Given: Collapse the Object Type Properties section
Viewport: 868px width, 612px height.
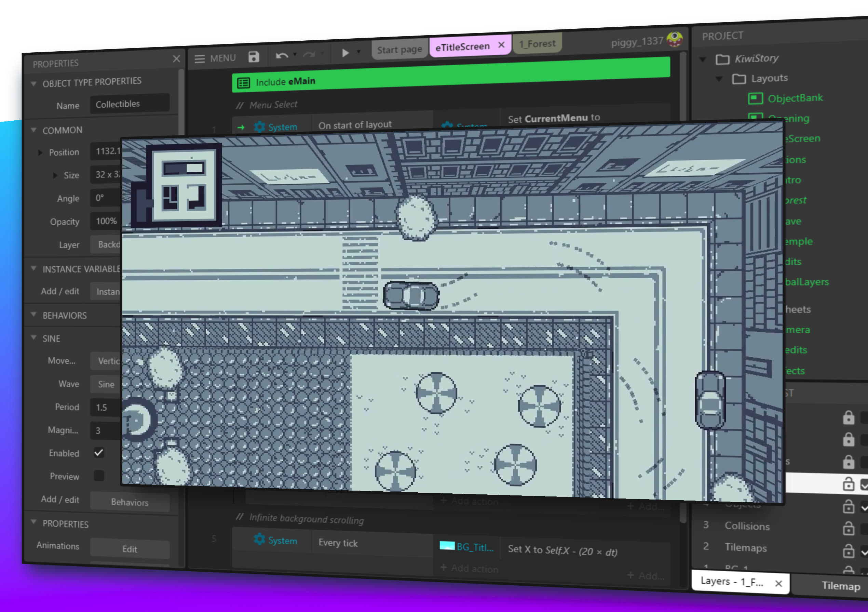Looking at the screenshot, I should pos(33,83).
